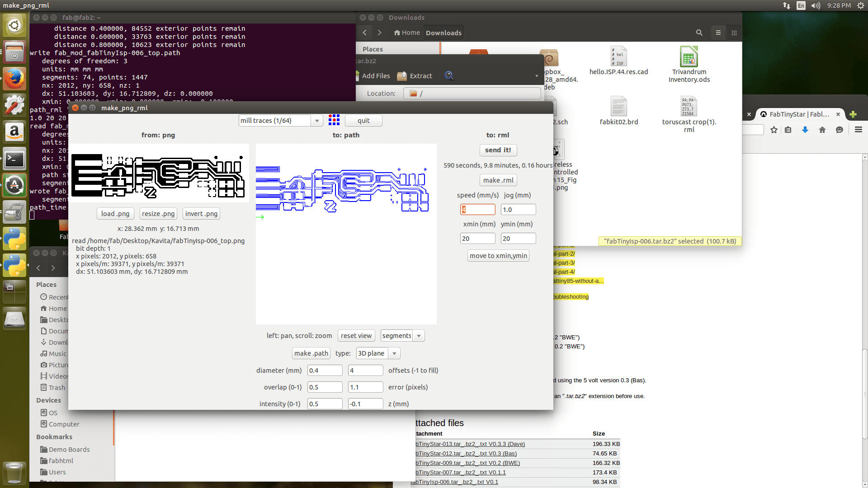Click the make .rml button
The image size is (868, 488).
point(498,180)
